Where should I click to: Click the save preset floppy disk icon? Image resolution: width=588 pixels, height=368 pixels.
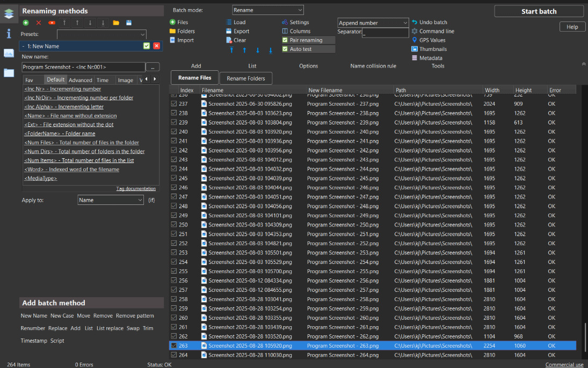[x=129, y=23]
